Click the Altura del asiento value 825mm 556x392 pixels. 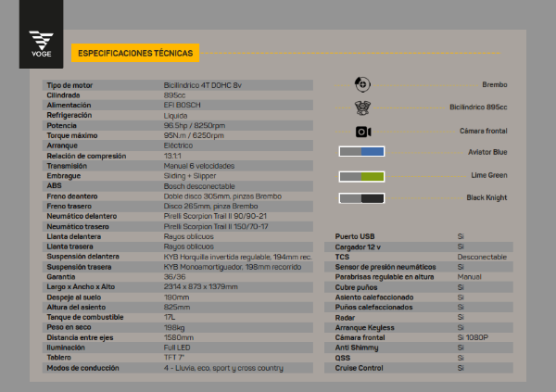pos(177,308)
